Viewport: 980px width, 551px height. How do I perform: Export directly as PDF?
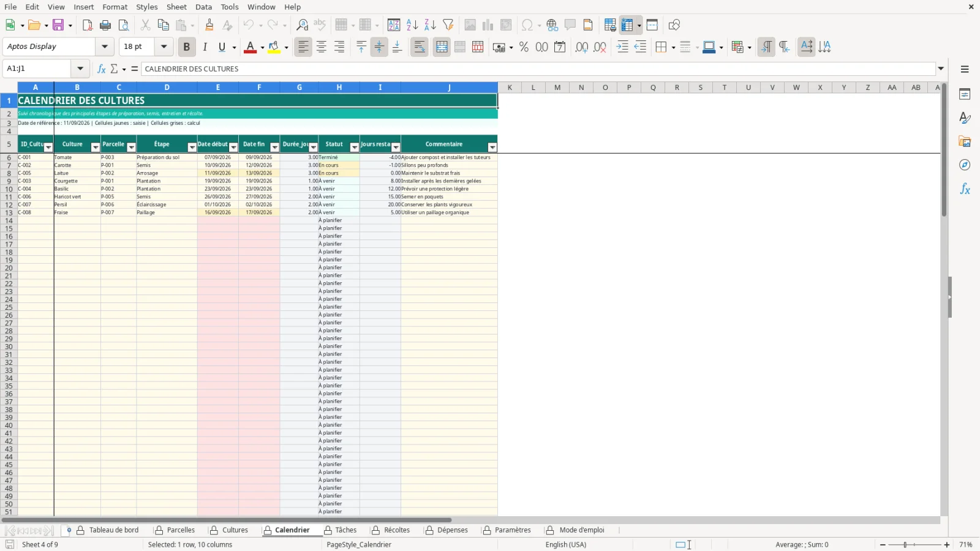coord(88,25)
